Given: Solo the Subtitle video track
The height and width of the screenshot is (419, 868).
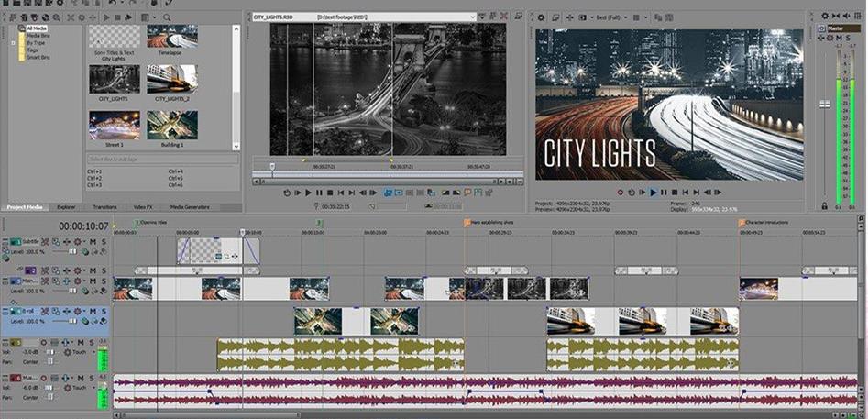Looking at the screenshot, I should [104, 242].
